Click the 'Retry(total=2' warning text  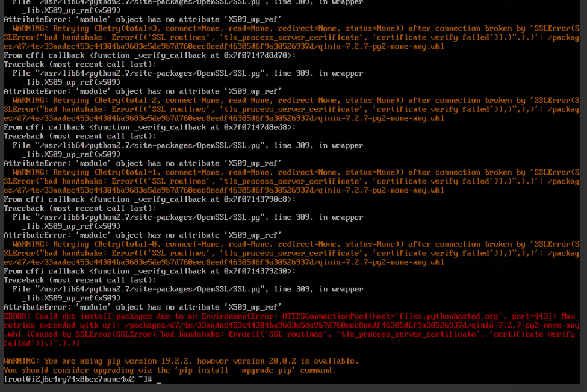126,101
